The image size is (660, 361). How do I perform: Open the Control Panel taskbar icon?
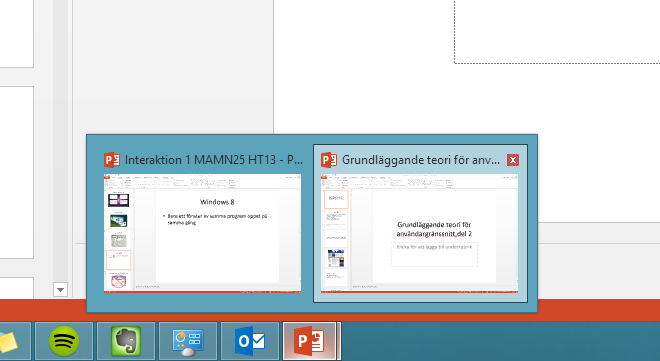pos(188,341)
